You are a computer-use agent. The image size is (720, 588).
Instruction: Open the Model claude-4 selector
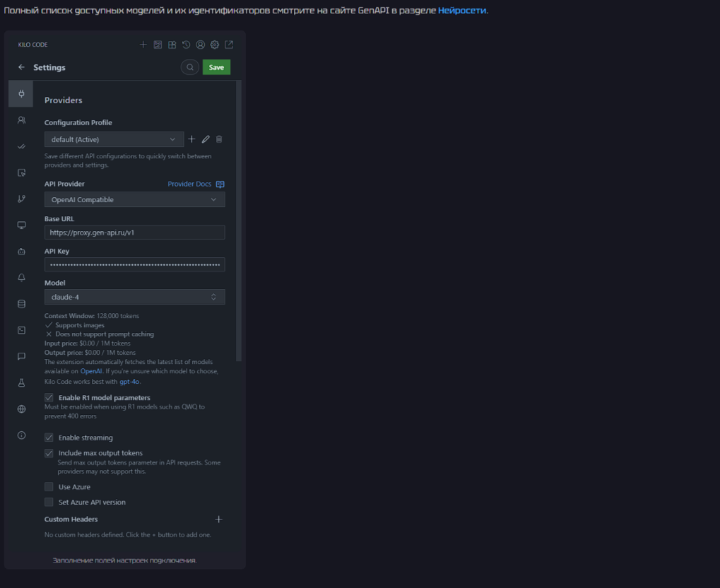coord(134,298)
